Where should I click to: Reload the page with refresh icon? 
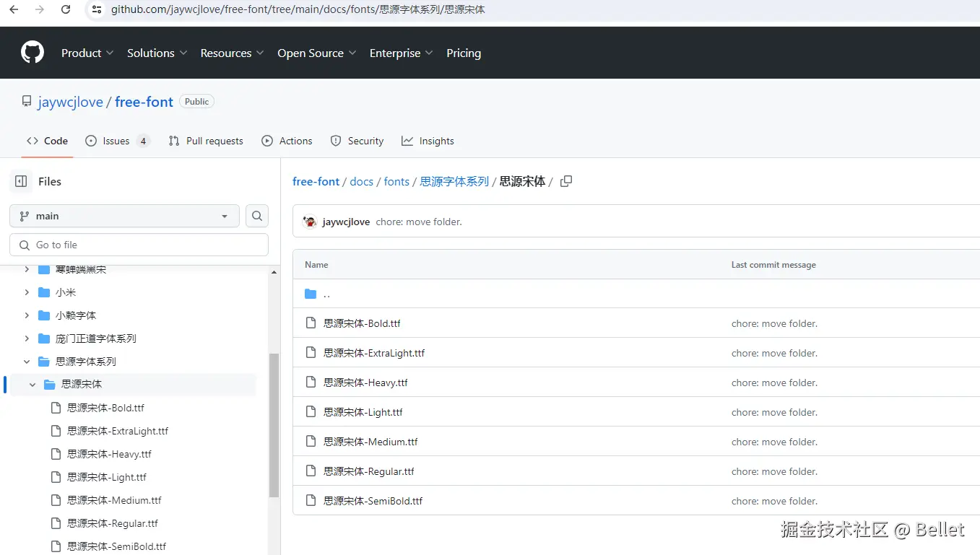pos(66,9)
